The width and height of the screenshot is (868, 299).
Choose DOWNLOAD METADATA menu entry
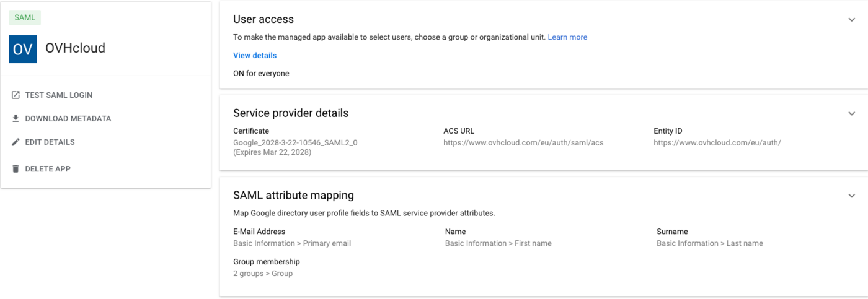68,118
